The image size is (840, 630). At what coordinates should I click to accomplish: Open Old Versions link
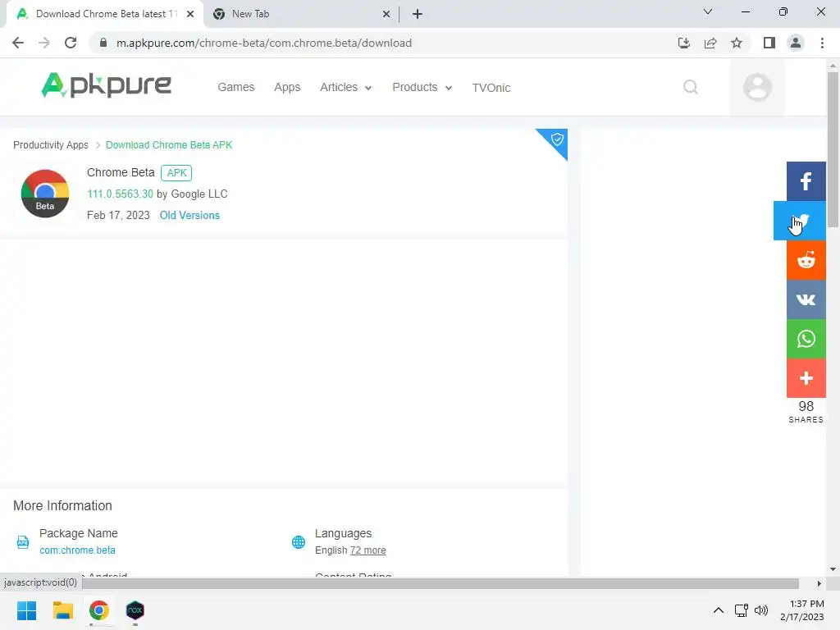[x=189, y=216]
